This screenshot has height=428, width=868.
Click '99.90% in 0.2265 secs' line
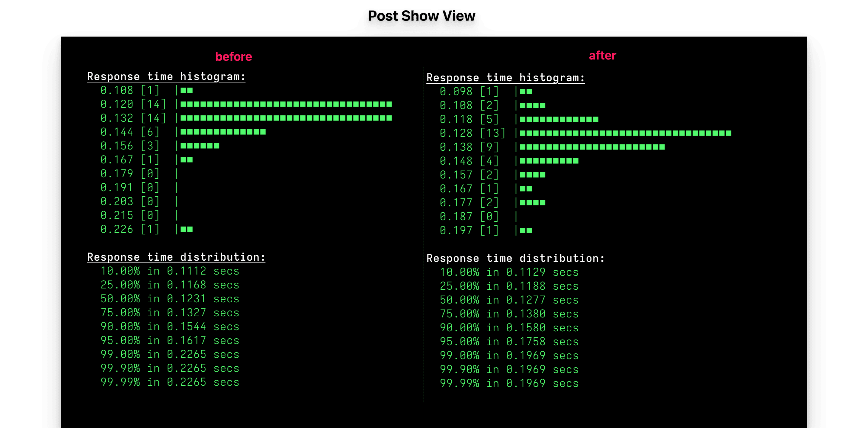tap(170, 368)
